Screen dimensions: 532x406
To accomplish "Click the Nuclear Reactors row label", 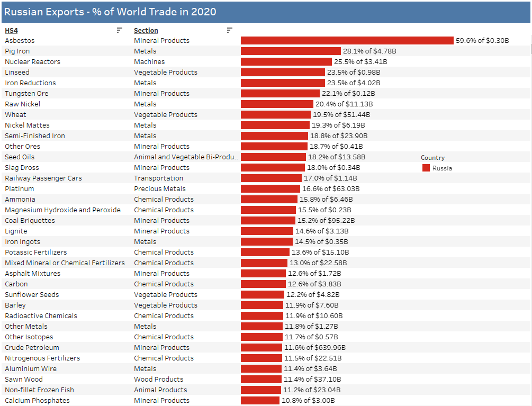I will (32, 62).
